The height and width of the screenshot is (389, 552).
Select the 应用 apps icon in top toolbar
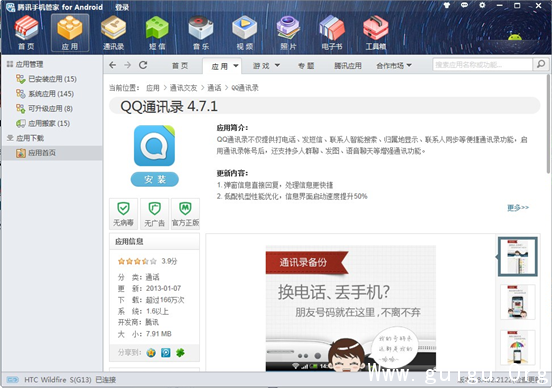[x=70, y=33]
